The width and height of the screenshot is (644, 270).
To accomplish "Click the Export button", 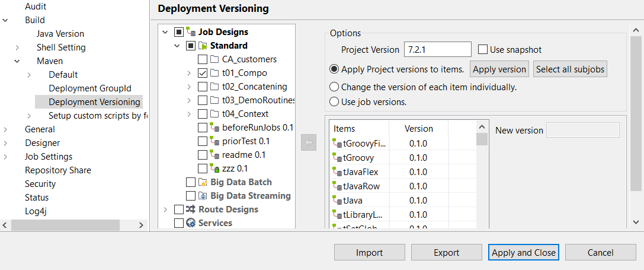I will pos(446,253).
